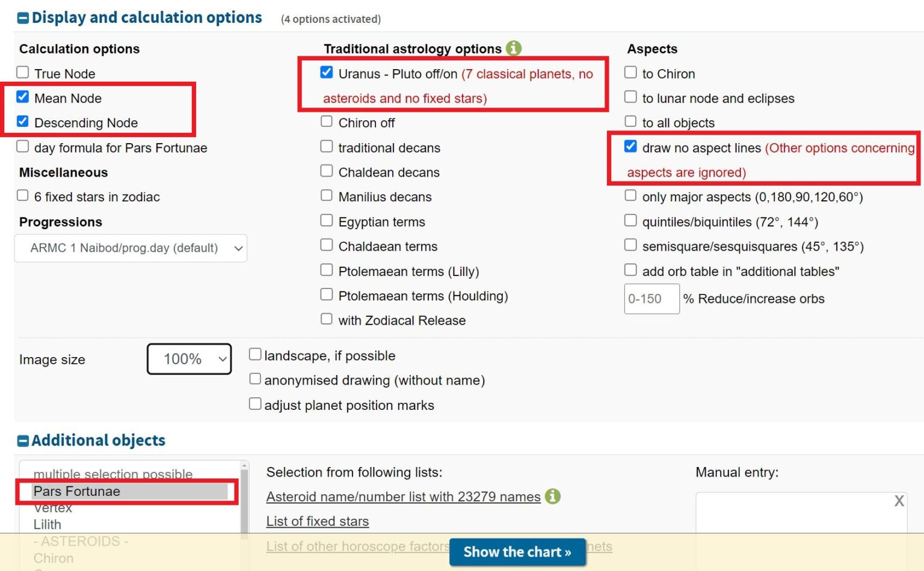Viewport: 924px width, 571px height.
Task: Open the Progressions ARMC dropdown
Action: [131, 248]
